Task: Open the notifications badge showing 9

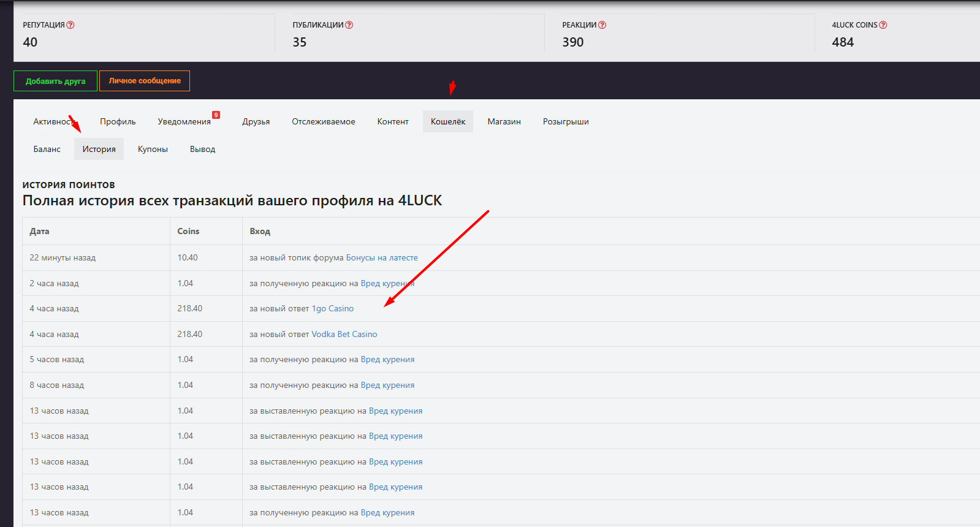Action: (x=216, y=115)
